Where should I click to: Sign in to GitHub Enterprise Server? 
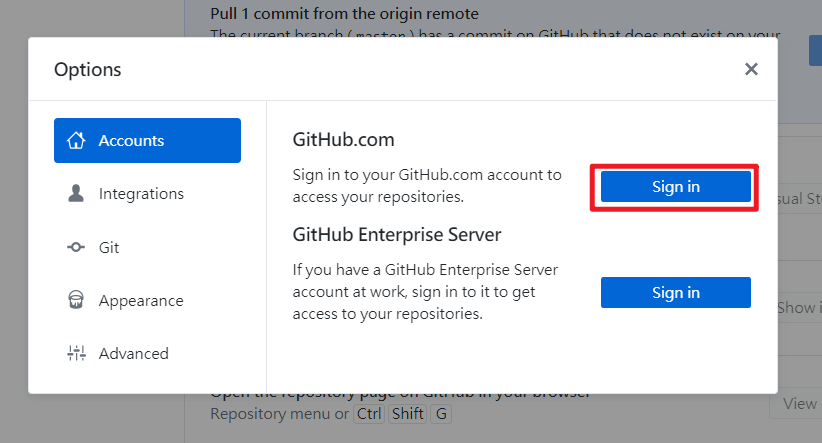click(x=675, y=293)
